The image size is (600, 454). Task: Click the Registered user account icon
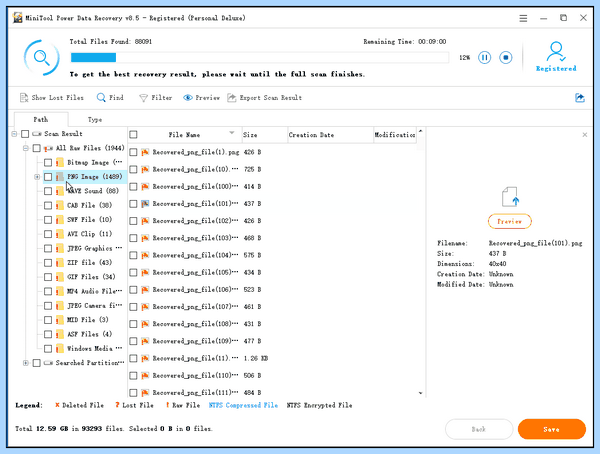556,52
